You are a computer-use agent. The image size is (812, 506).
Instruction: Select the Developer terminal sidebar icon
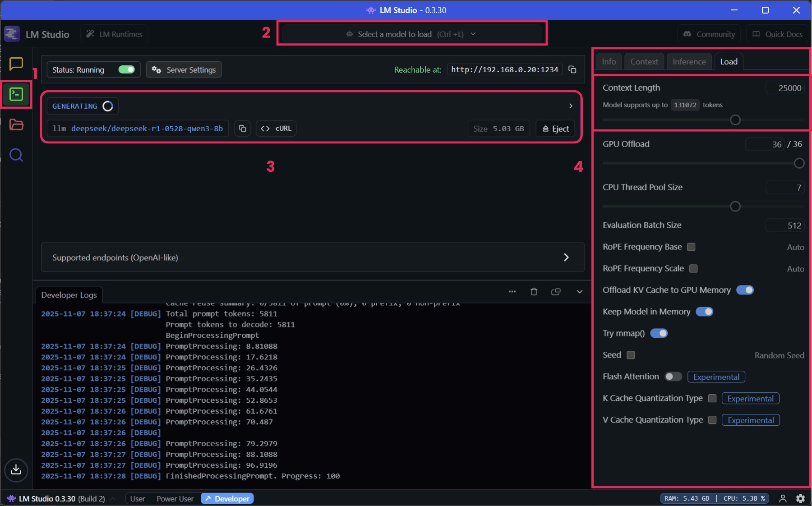coord(16,94)
